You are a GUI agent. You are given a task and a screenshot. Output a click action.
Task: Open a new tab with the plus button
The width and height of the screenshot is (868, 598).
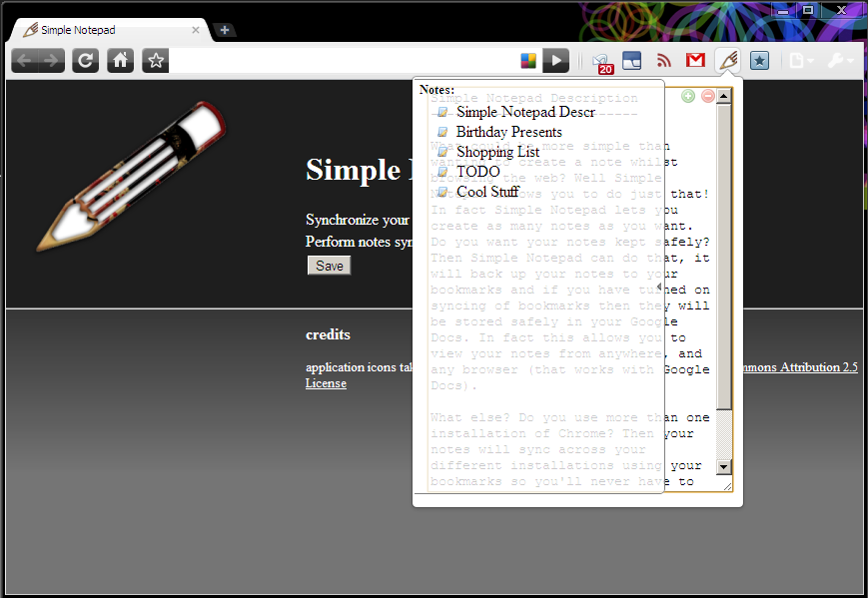224,30
